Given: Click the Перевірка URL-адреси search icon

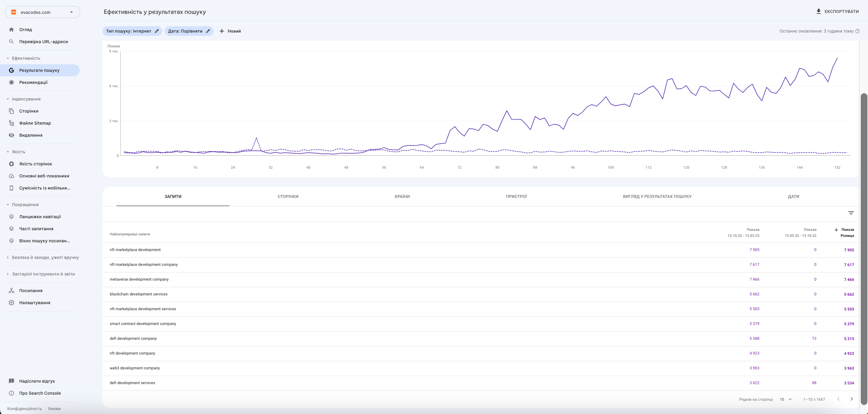Looking at the screenshot, I should pos(11,42).
